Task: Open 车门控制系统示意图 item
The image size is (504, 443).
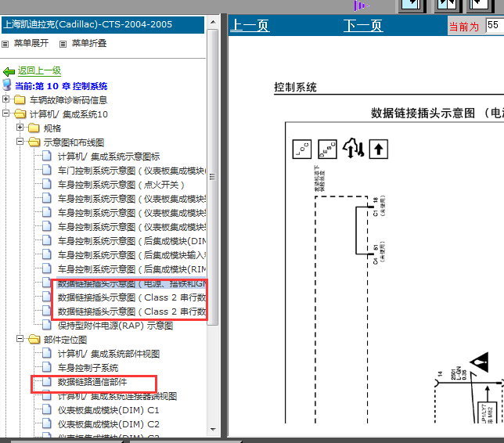Action: tap(131, 171)
